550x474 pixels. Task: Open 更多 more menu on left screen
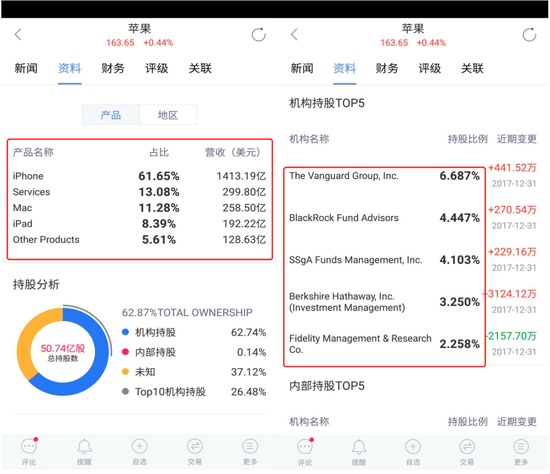(250, 451)
